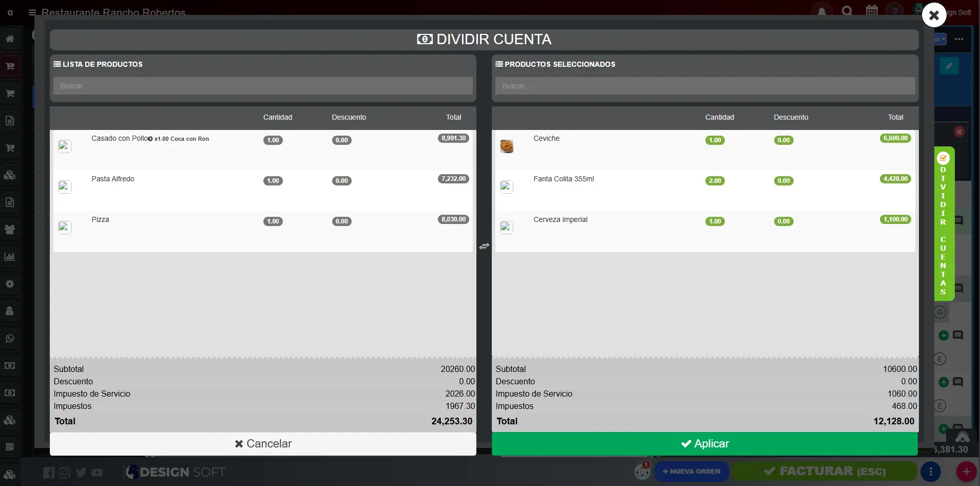Click discount 0.00 badge of Pizza
The height and width of the screenshot is (486, 980).
tap(341, 221)
